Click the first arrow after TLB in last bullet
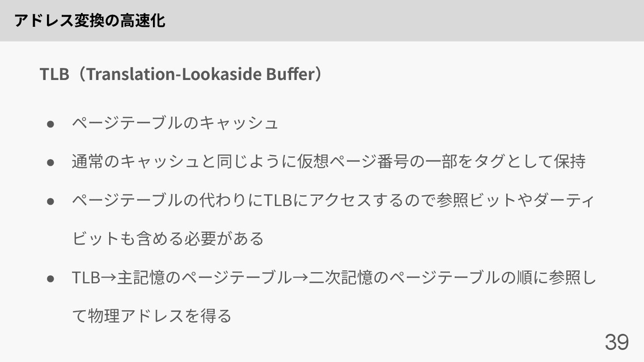Image resolution: width=644 pixels, height=362 pixels. [x=109, y=278]
